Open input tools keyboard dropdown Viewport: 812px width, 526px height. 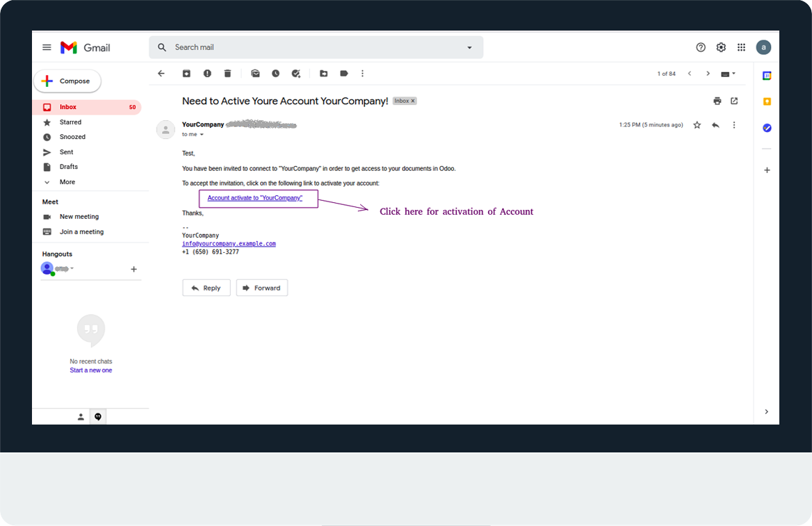click(728, 74)
